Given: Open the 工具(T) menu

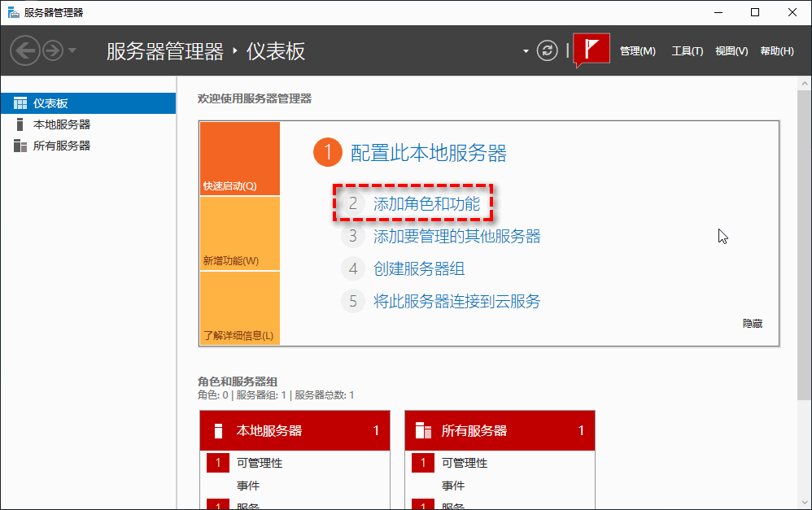Looking at the screenshot, I should tap(687, 51).
